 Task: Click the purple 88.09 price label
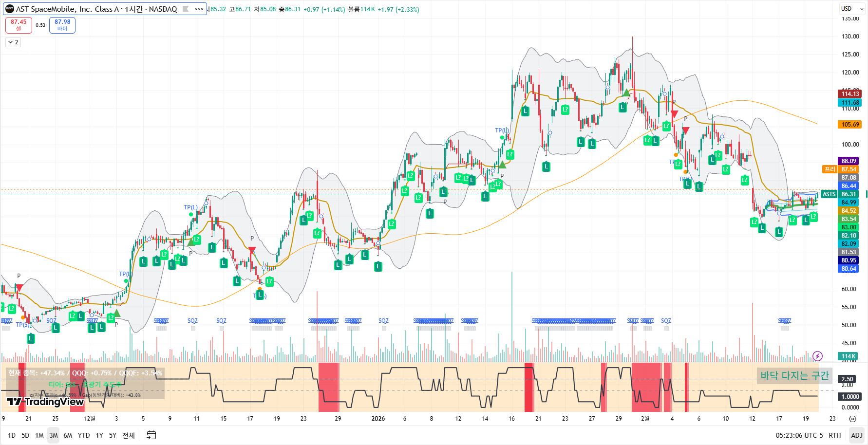click(849, 161)
